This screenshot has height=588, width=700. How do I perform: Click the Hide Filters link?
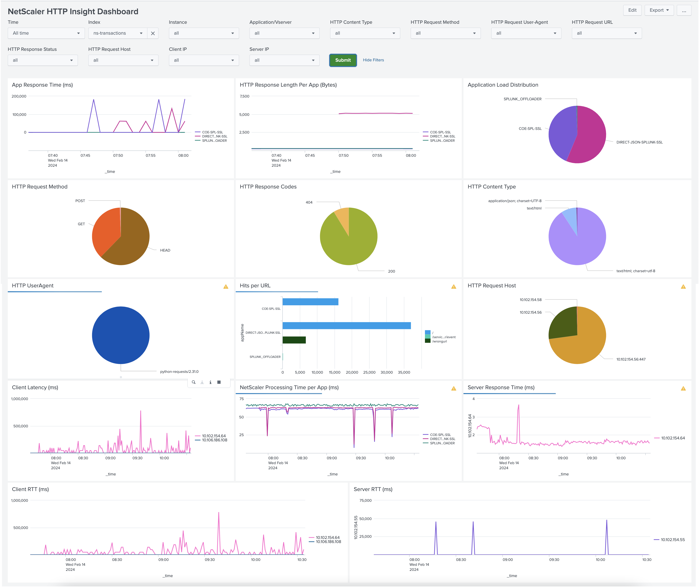(x=373, y=60)
